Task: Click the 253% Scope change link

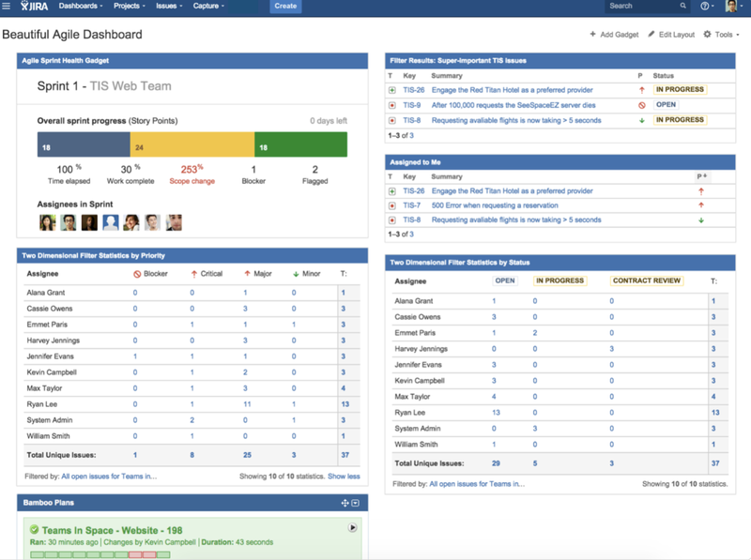Action: [x=192, y=174]
